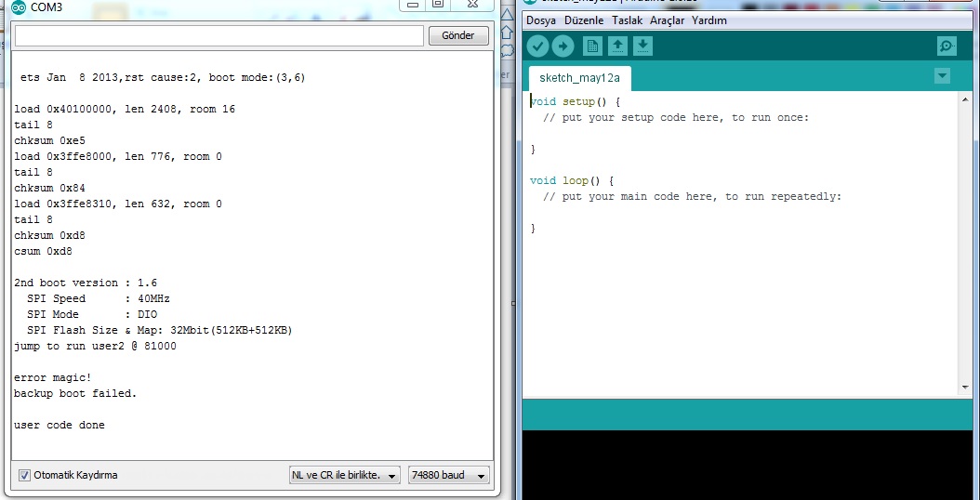The image size is (980, 500).
Task: Open the Taslak menu
Action: coord(627,20)
